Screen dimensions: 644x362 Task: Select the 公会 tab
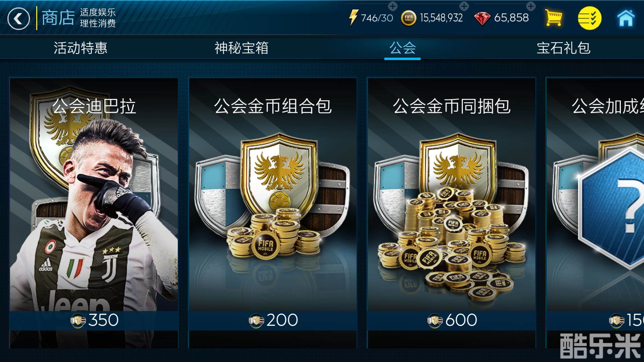(402, 48)
